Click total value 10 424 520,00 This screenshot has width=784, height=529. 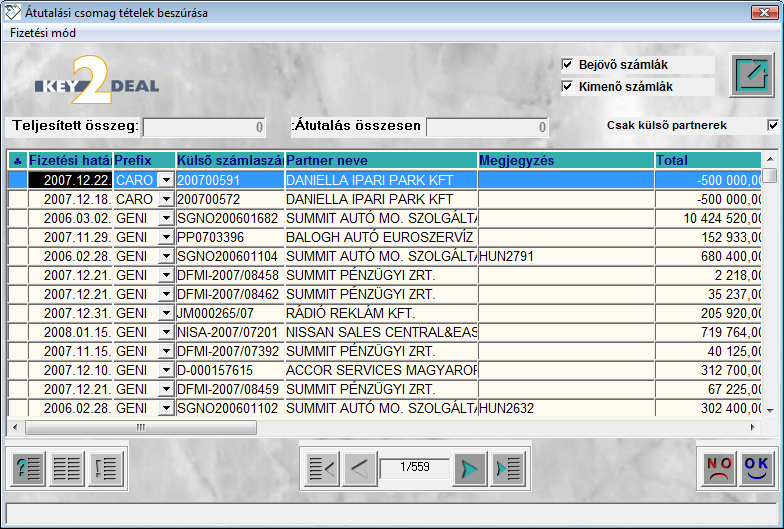pos(708,218)
